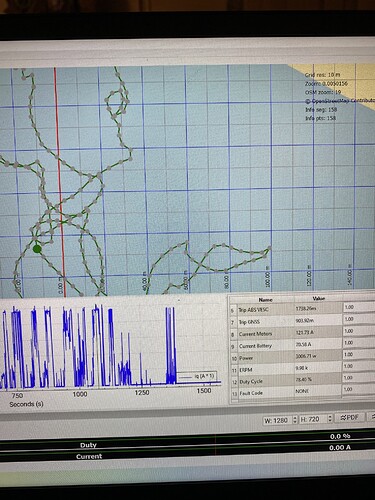This screenshot has width=375, height=500.
Task: Click the green position marker on map
Action: pos(37,249)
